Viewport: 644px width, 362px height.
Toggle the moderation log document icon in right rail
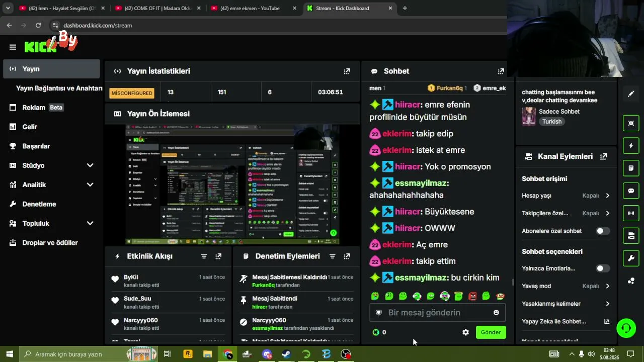[631, 168]
